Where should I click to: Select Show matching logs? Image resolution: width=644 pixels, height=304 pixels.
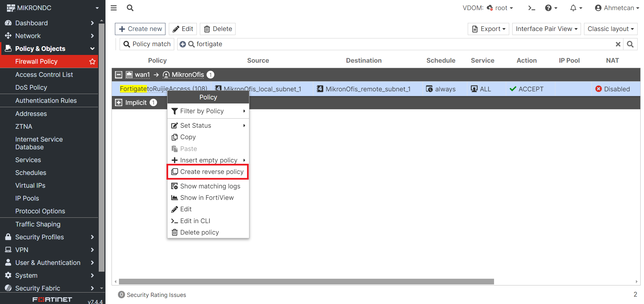tap(208, 186)
